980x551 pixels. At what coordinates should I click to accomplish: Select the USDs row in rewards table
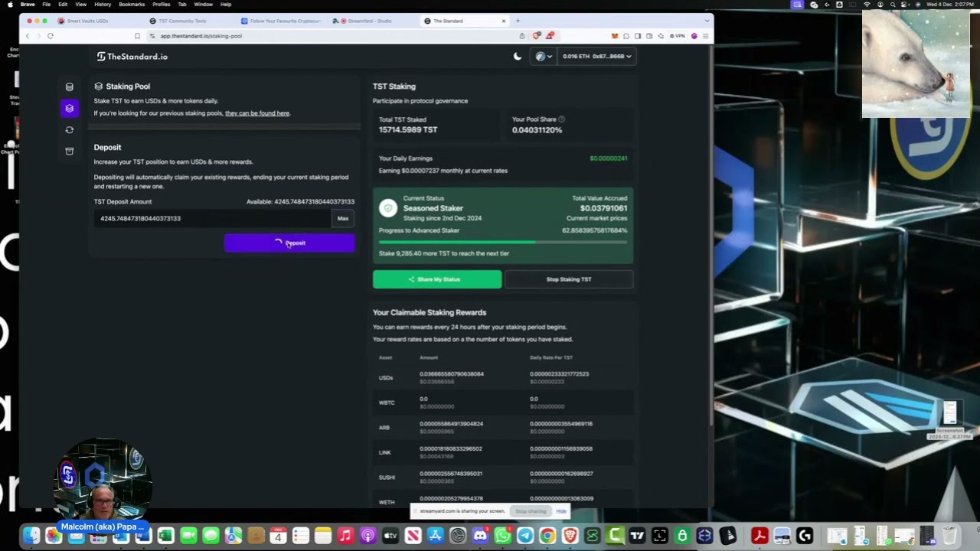(x=503, y=377)
